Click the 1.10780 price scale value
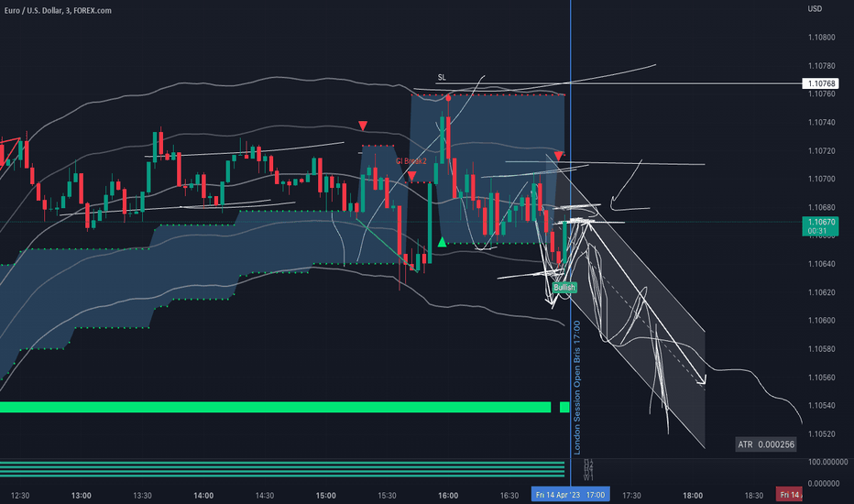 821,65
